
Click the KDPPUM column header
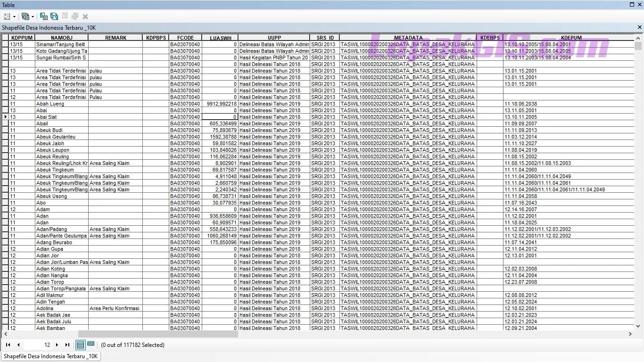coord(22,38)
